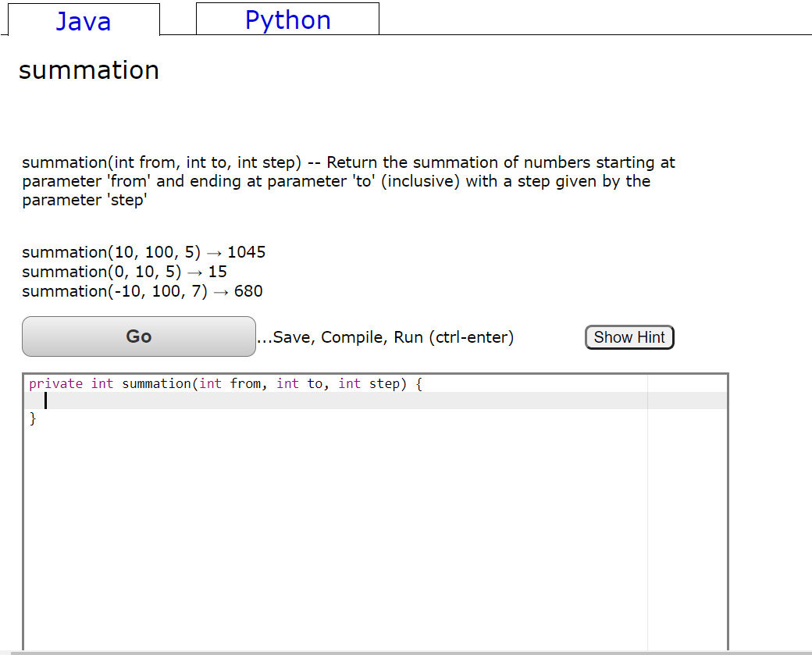Click example 'summation(0, 10, 5) → 15'

(x=124, y=272)
